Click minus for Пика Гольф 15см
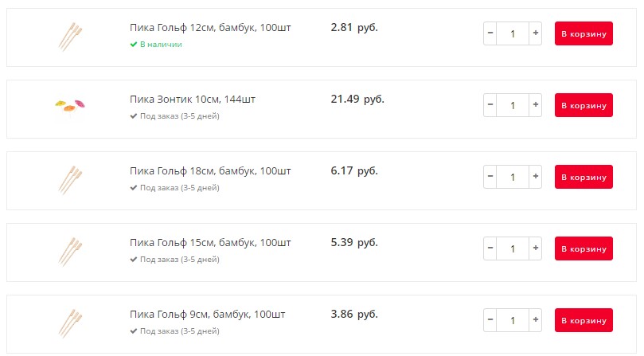The height and width of the screenshot is (356, 644). (490, 248)
